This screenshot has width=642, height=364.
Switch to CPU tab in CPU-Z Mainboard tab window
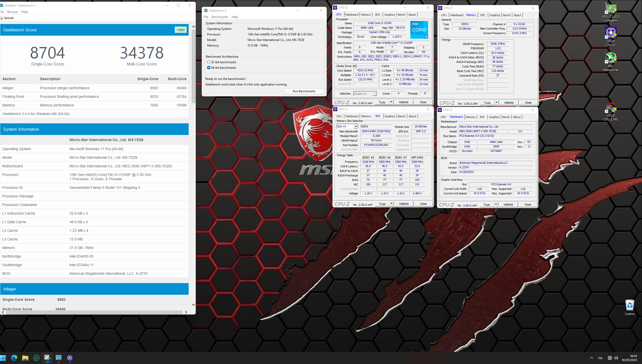[443, 117]
